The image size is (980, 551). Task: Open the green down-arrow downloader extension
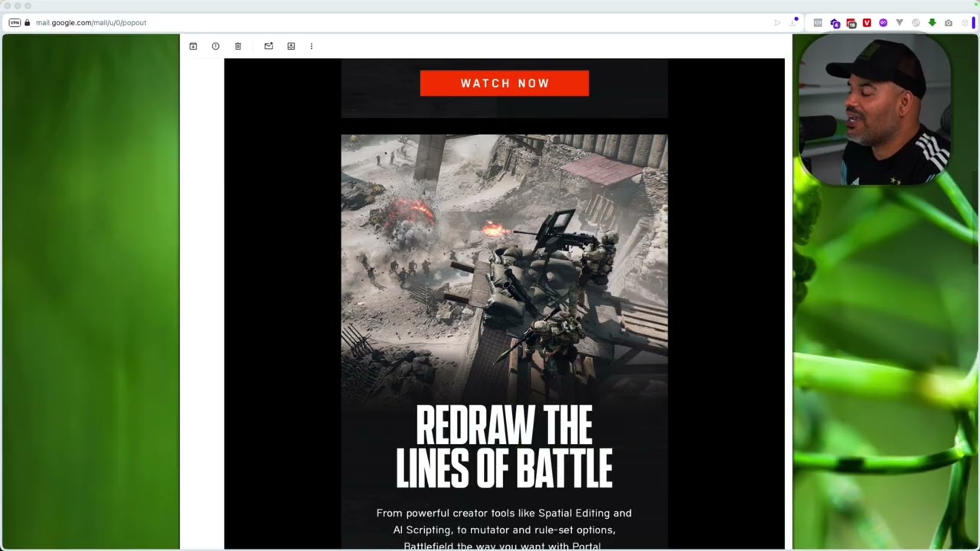[x=933, y=23]
